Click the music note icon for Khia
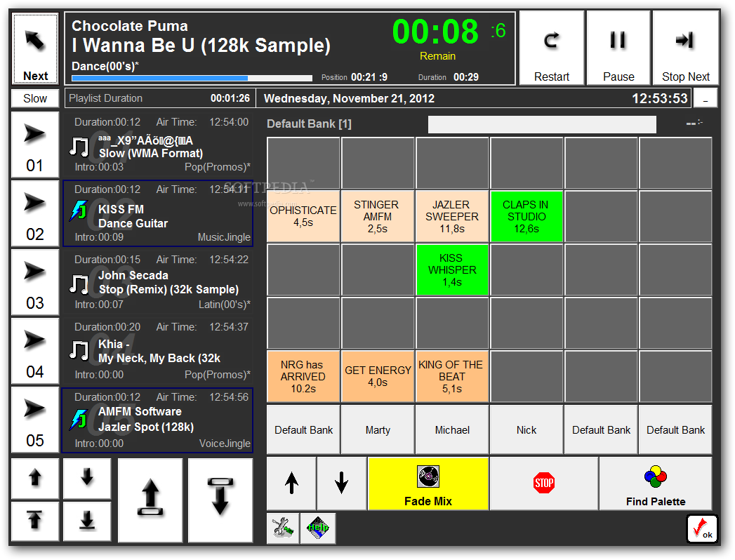 click(79, 350)
